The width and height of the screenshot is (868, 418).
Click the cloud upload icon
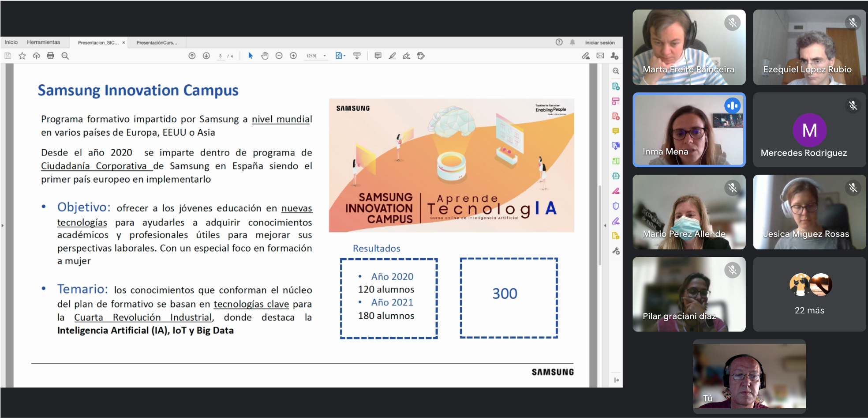pyautogui.click(x=36, y=56)
